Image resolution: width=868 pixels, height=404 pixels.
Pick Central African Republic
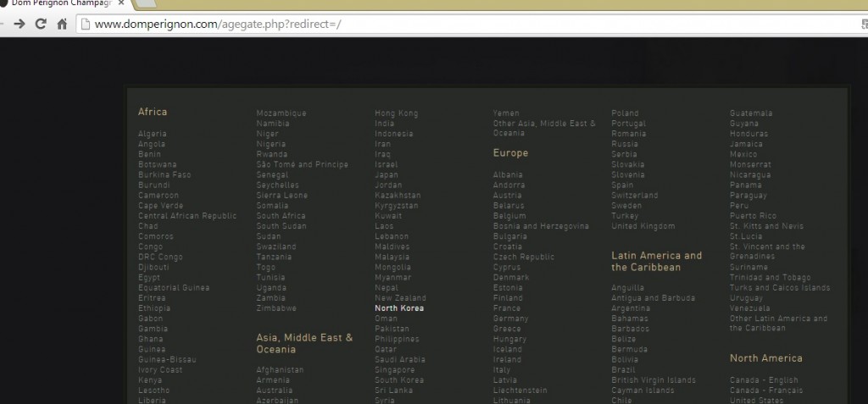point(187,216)
